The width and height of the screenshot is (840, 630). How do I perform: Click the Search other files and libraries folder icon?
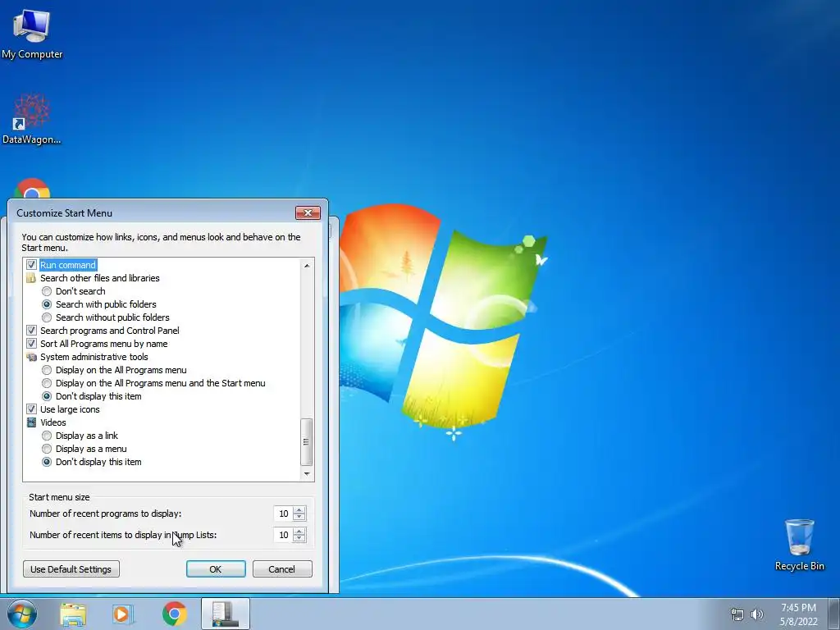click(31, 278)
